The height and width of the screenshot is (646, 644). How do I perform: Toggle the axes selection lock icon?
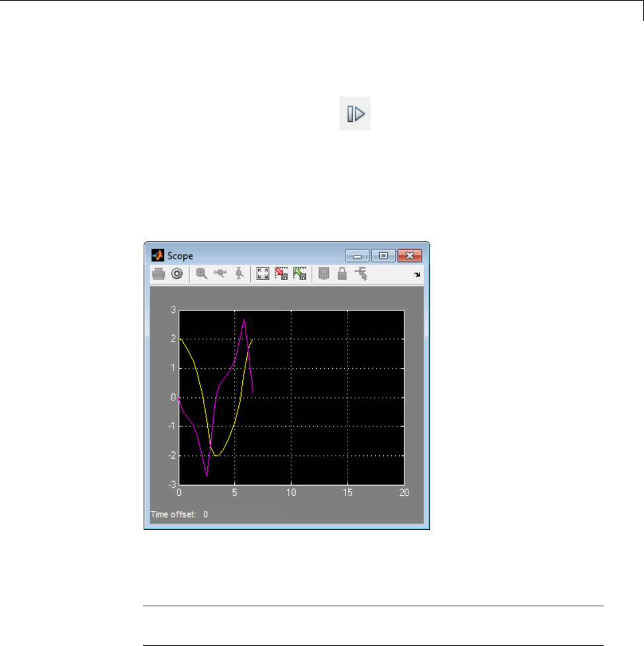(342, 273)
